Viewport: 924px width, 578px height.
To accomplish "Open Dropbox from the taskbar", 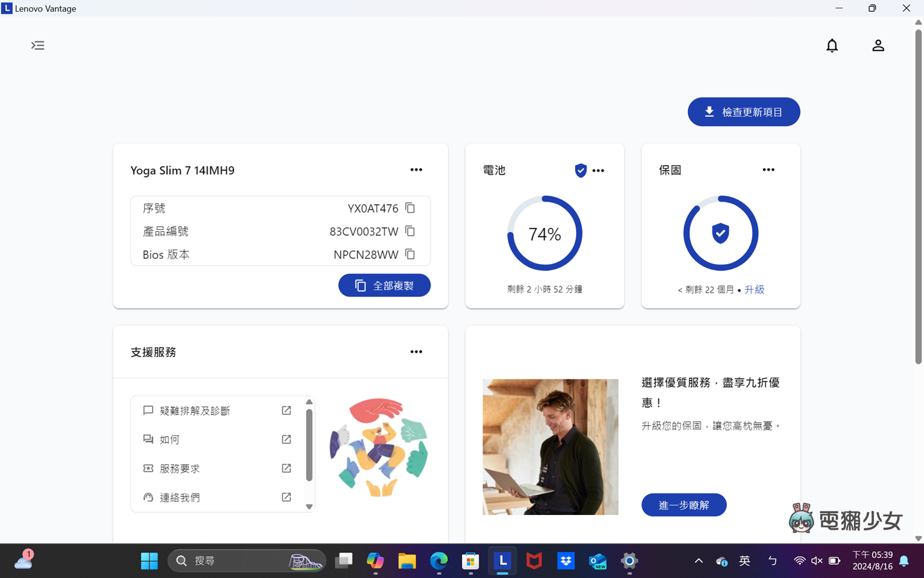I will pyautogui.click(x=566, y=561).
